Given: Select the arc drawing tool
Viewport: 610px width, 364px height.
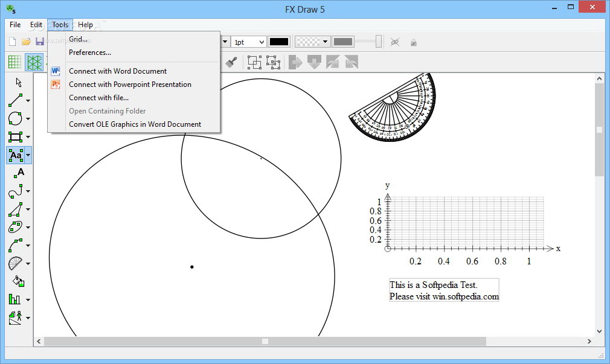Looking at the screenshot, I should pyautogui.click(x=15, y=246).
